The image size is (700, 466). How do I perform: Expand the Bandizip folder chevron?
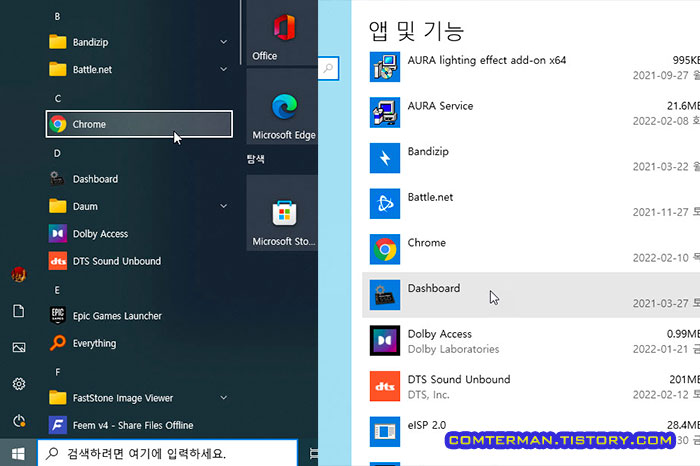point(224,42)
